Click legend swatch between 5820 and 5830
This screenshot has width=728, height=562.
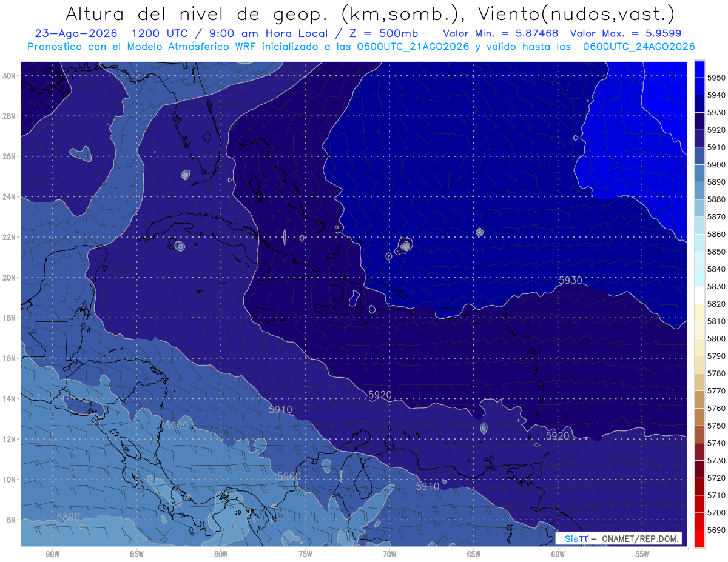point(699,295)
